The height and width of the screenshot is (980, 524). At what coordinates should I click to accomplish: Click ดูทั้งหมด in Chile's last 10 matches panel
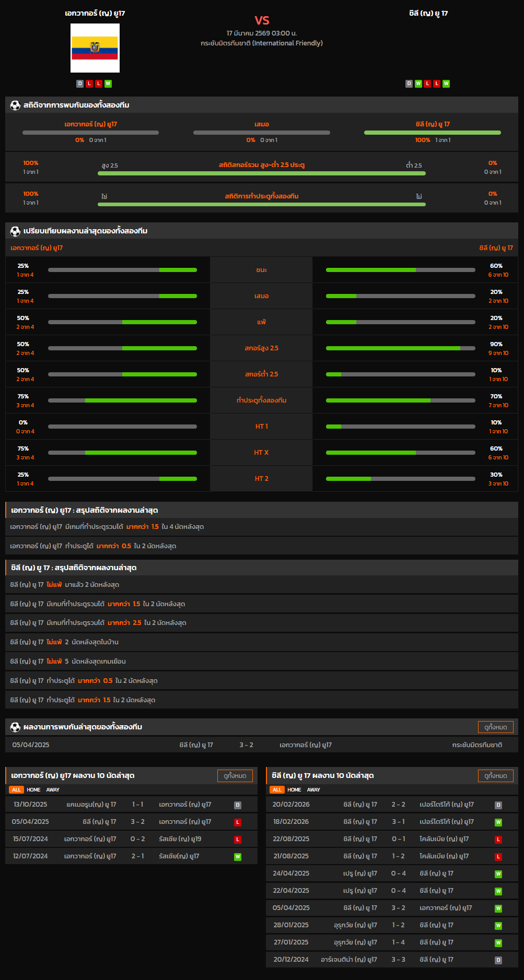(495, 776)
